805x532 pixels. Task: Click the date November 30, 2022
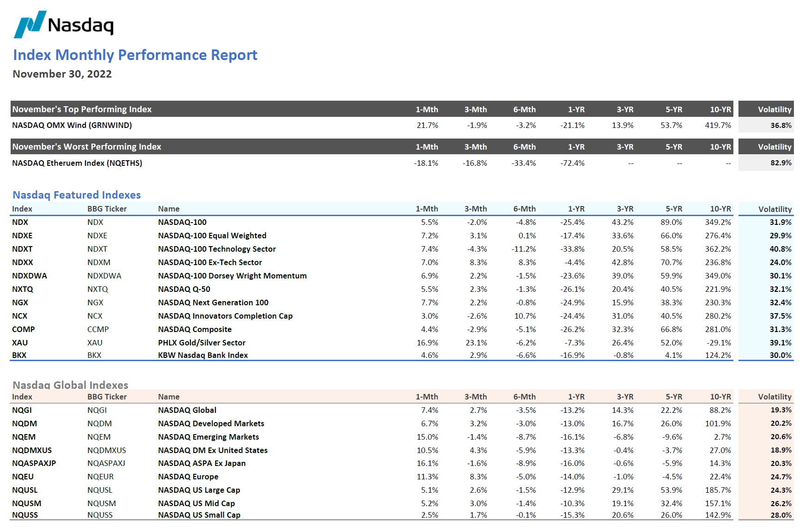point(62,74)
